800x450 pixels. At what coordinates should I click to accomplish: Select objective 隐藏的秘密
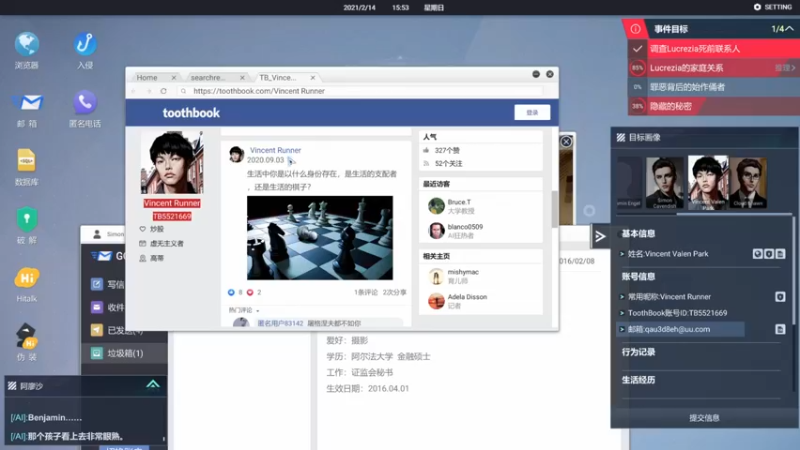click(713, 106)
